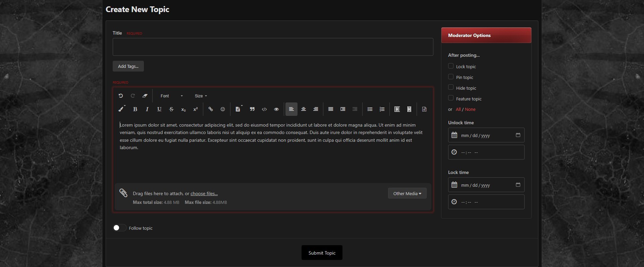Open the emoji picker icon
This screenshot has height=267, width=644.
pyautogui.click(x=223, y=109)
